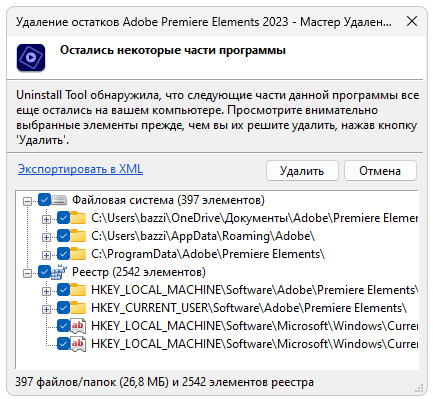Click folder icon of HKEY_CURRENT_USER\Software\Adobe key
The image size is (433, 399).
pos(78,308)
